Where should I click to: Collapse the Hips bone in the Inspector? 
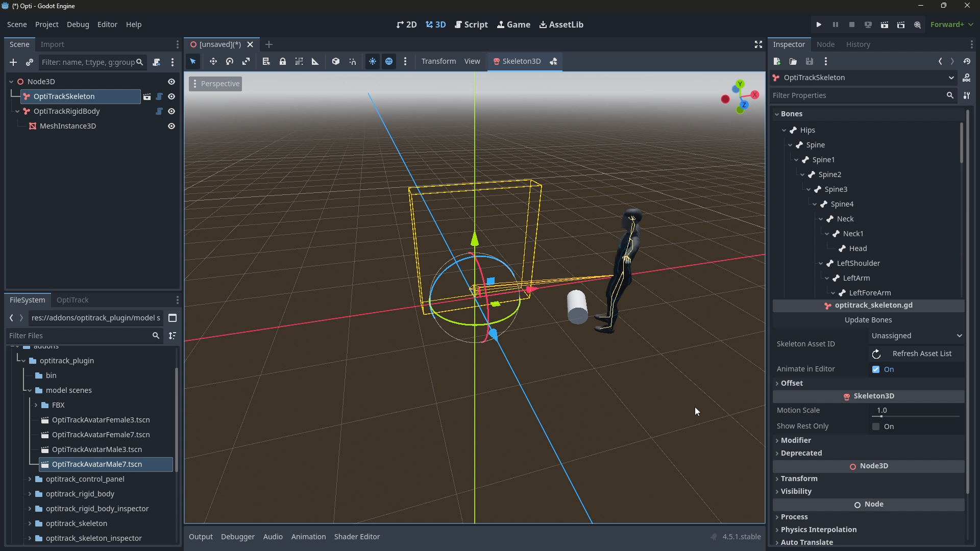pyautogui.click(x=784, y=130)
